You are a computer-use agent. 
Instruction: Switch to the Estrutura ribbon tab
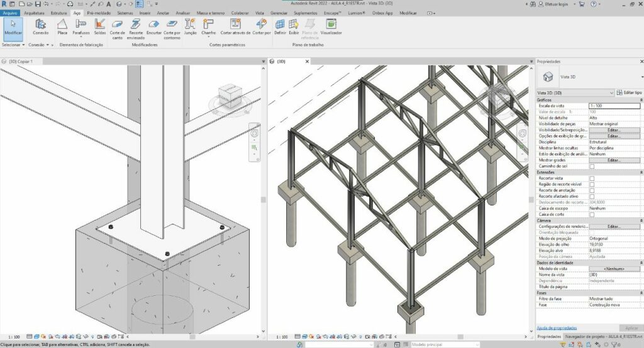click(x=58, y=13)
